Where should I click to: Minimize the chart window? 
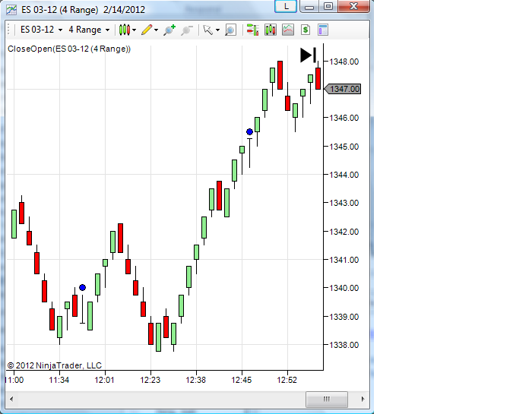coord(309,6)
